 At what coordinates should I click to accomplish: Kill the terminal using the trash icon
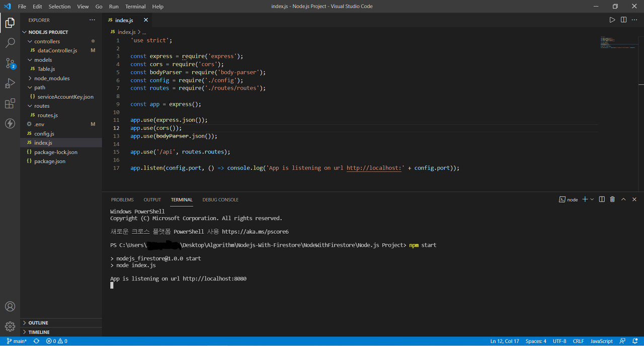click(612, 199)
